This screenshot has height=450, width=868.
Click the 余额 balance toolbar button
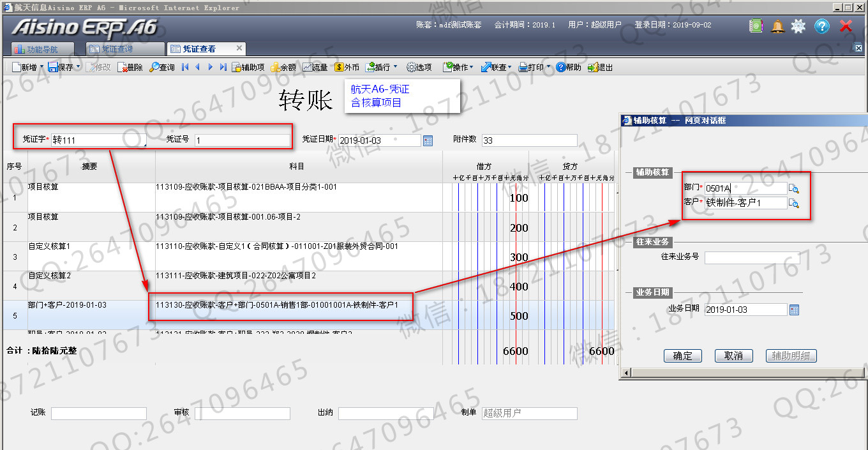coord(283,67)
